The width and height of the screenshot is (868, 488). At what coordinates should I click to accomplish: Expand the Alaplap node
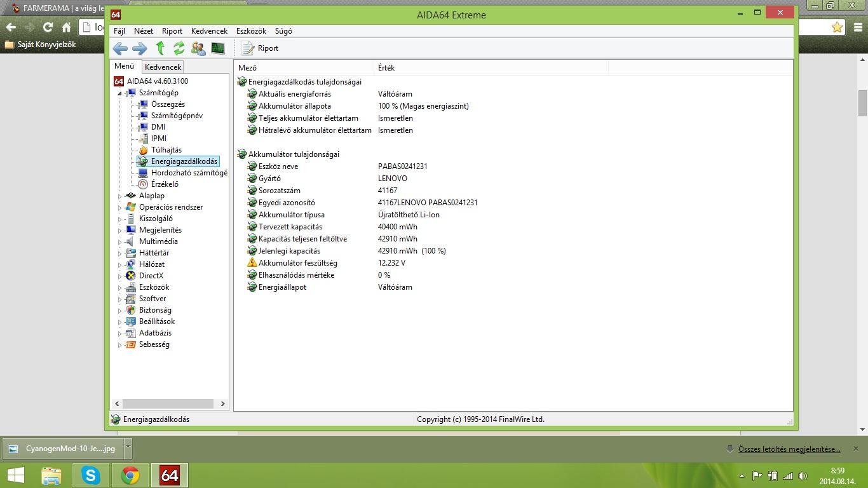pyautogui.click(x=119, y=196)
